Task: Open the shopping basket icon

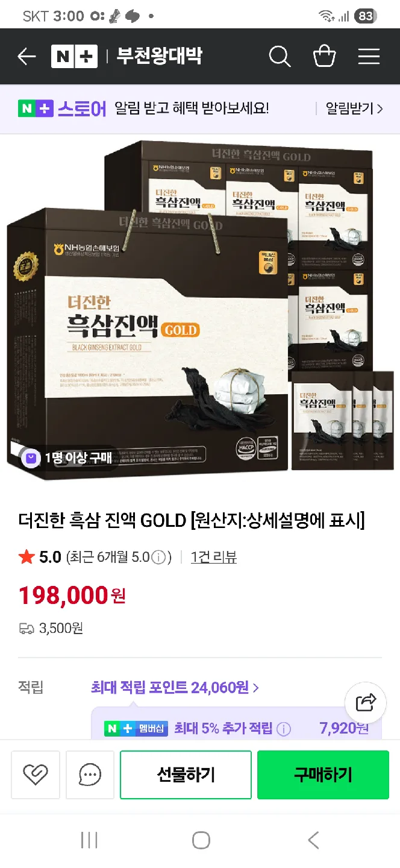Action: click(325, 56)
